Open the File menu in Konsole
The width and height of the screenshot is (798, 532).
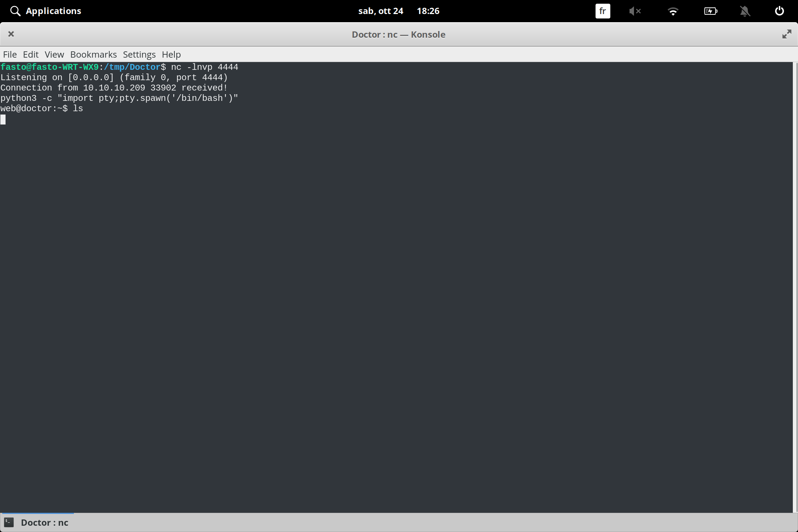(10, 54)
